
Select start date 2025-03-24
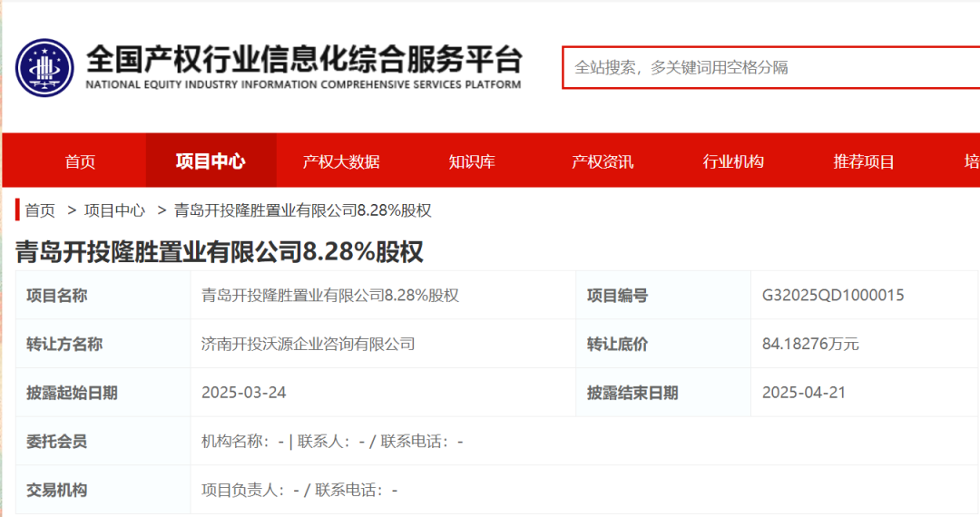point(244,392)
